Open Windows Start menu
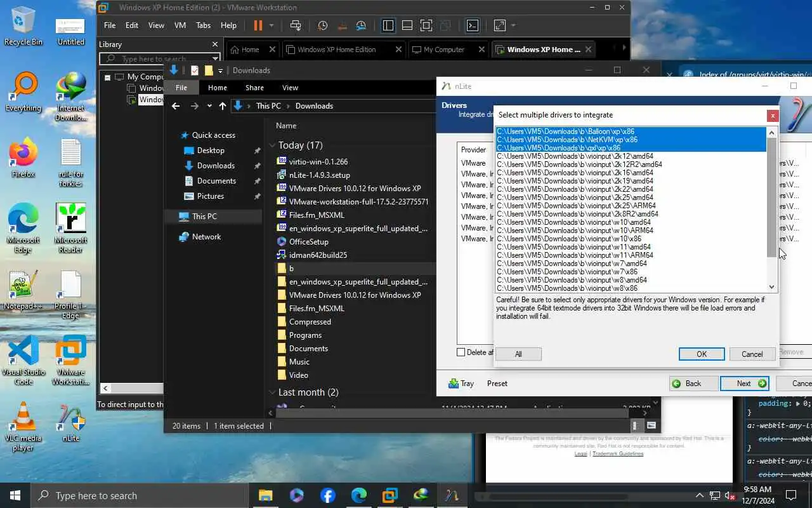Image resolution: width=812 pixels, height=508 pixels. 15,495
